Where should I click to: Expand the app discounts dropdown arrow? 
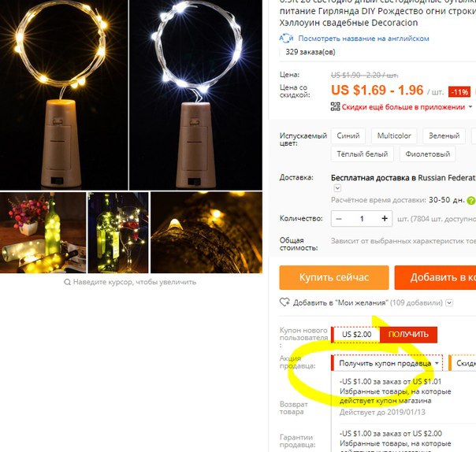pyautogui.click(x=470, y=107)
